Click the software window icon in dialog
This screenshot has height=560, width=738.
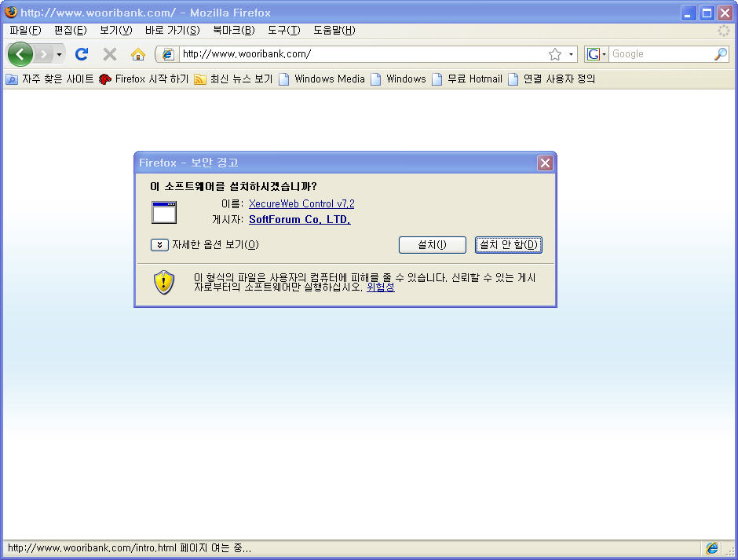[x=164, y=212]
